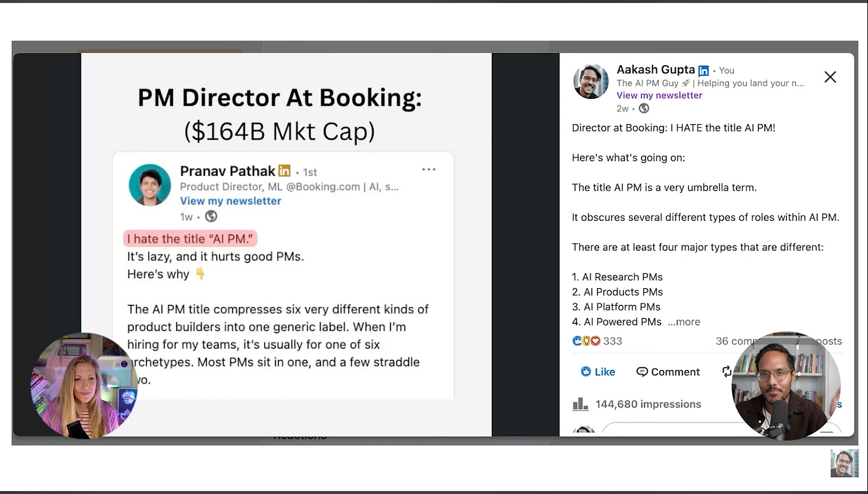Click the reaction emoji icons cluster

click(x=586, y=341)
